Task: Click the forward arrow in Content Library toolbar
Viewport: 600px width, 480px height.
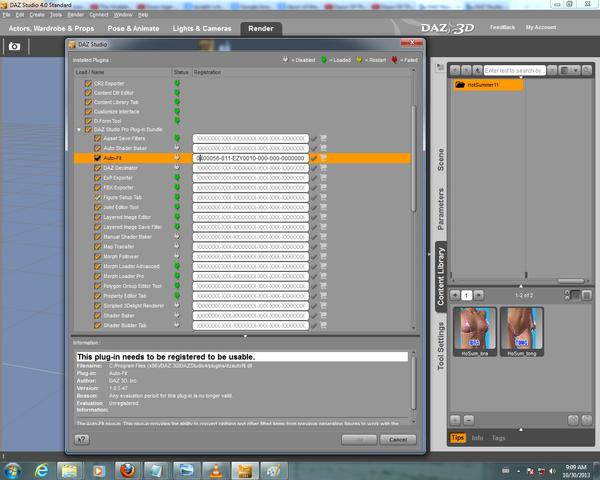Action: pyautogui.click(x=466, y=70)
